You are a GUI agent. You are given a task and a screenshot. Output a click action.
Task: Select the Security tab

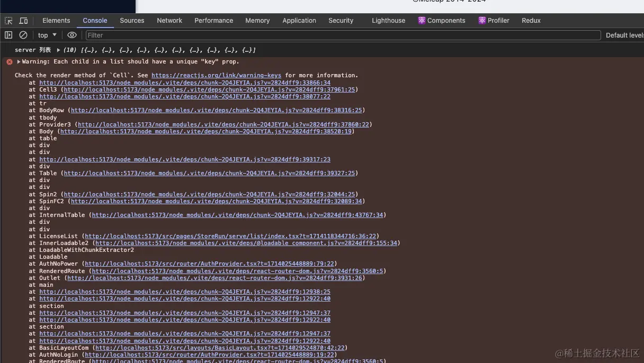(x=341, y=21)
